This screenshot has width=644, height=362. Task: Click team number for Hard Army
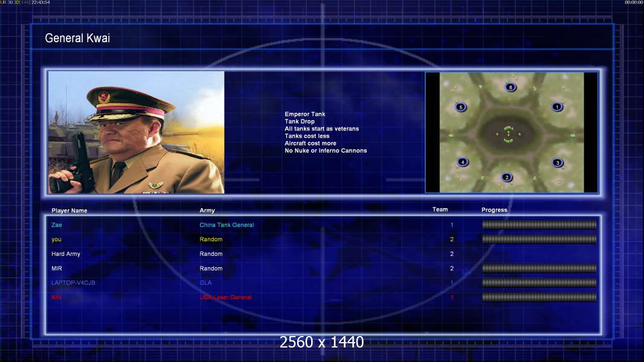tap(452, 254)
